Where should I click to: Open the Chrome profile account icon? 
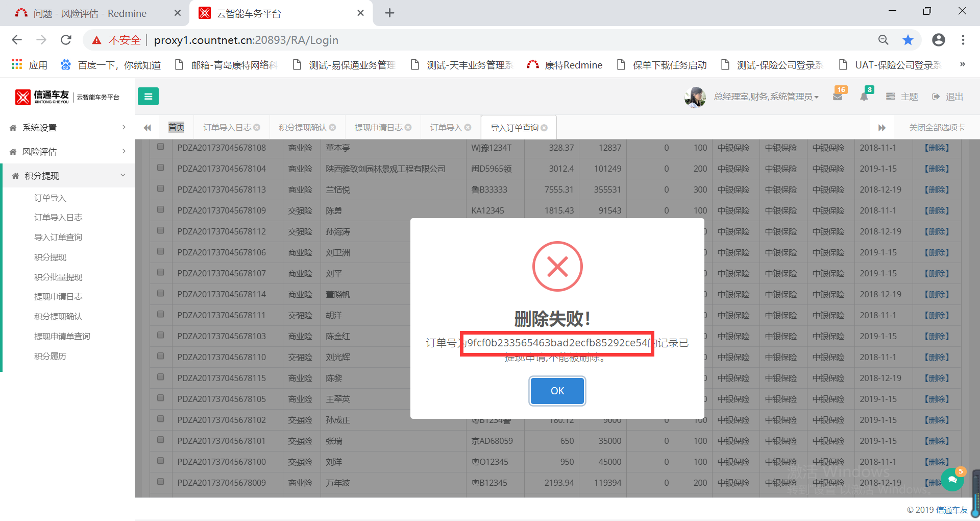coord(938,40)
